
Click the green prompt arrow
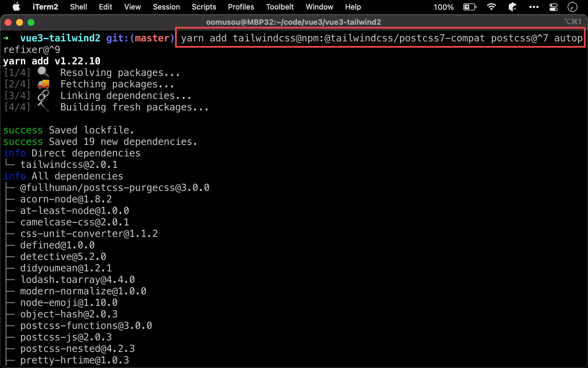pyautogui.click(x=6, y=38)
